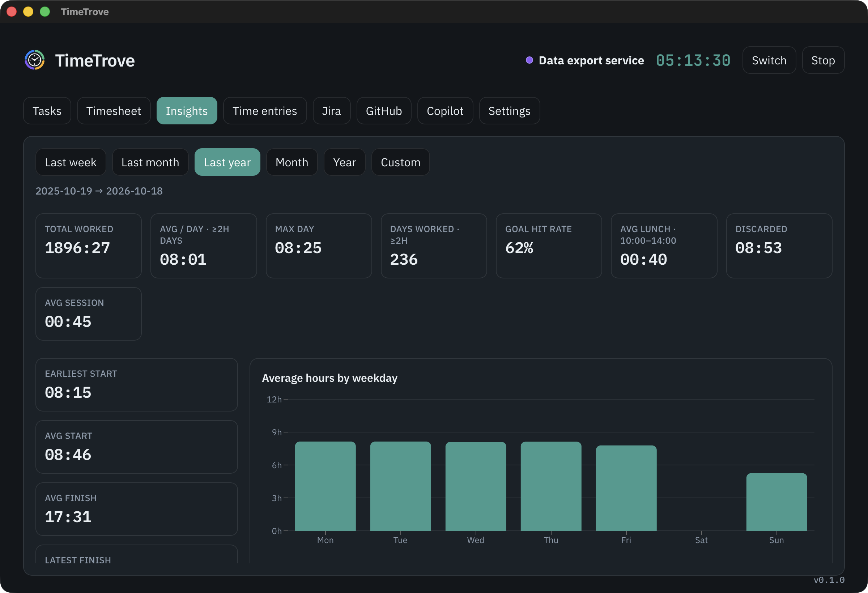868x593 pixels.
Task: Click the Total Worked 1896:27 card
Action: click(x=89, y=246)
